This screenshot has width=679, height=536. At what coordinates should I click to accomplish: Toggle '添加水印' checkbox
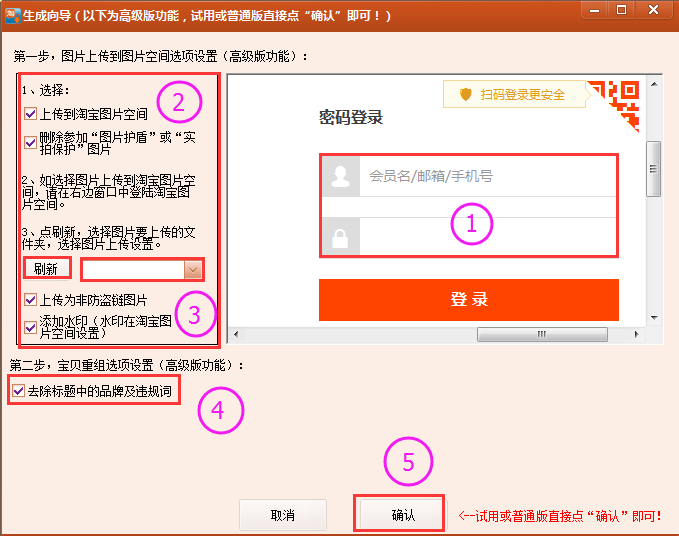(x=30, y=327)
